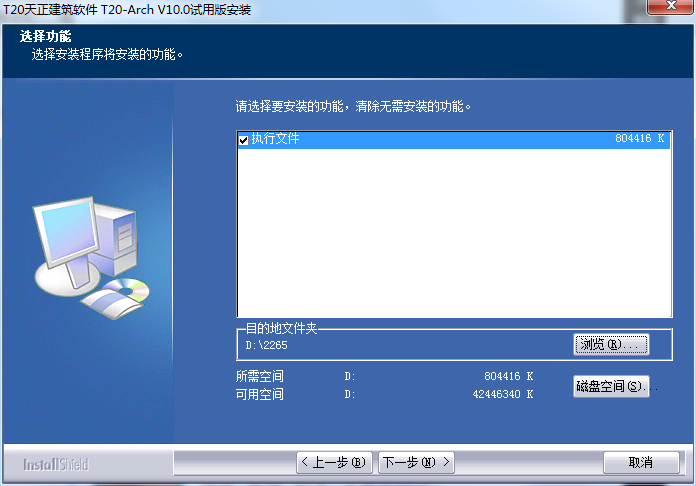The image size is (696, 486).
Task: Click the 目的地文件夹 group label
Action: (x=281, y=328)
